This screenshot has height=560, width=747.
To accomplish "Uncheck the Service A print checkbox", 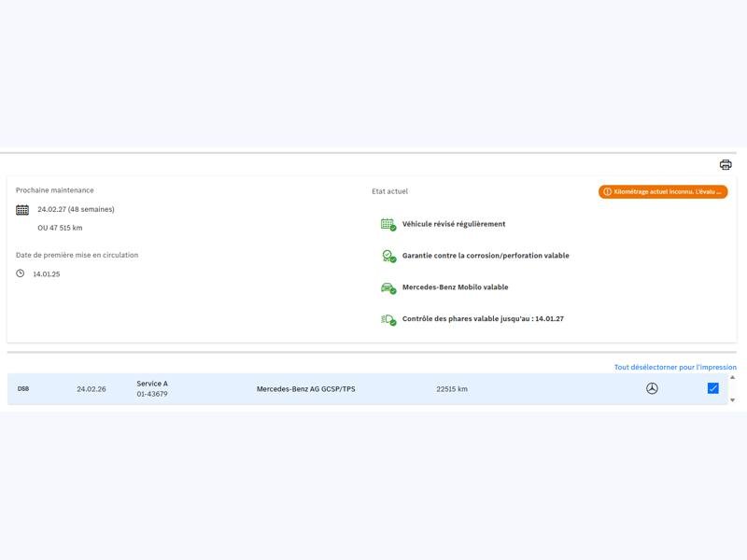I will coord(713,388).
